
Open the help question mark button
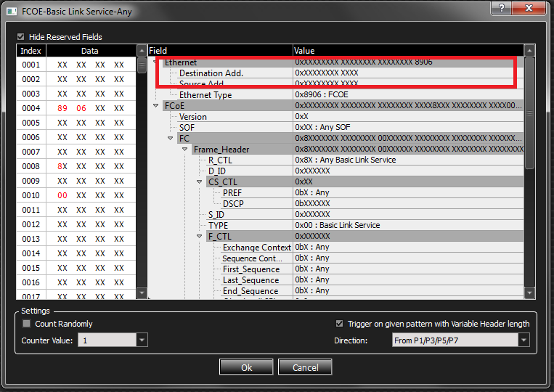[501, 8]
